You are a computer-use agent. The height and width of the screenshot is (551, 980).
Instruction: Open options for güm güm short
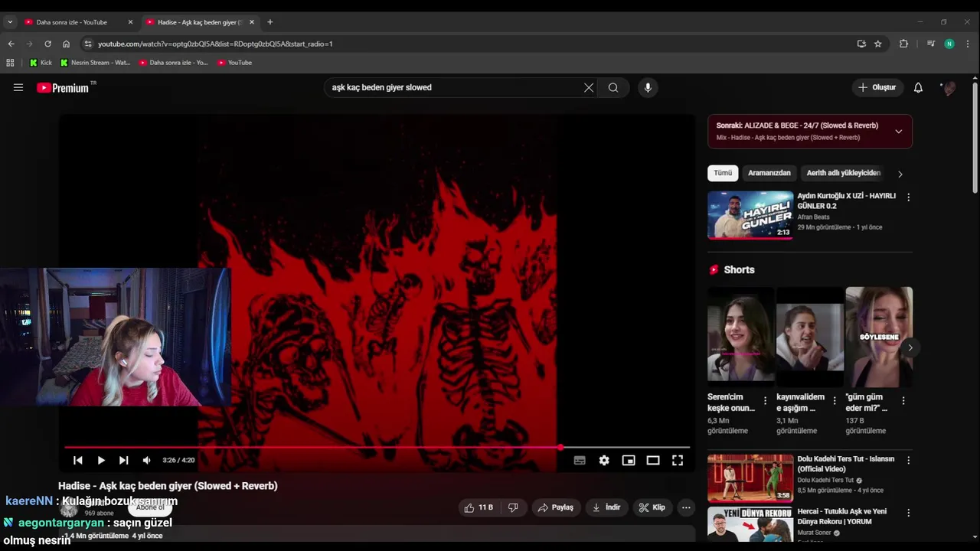click(x=903, y=401)
